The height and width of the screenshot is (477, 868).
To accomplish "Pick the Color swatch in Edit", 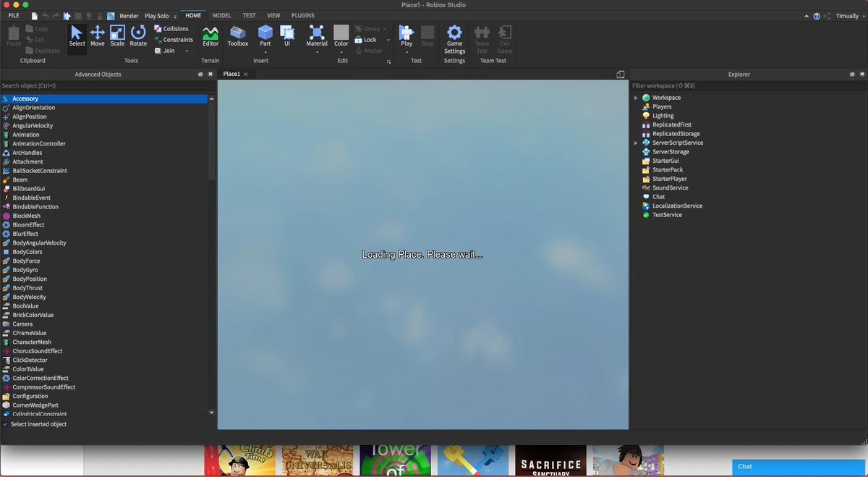I will (x=341, y=32).
